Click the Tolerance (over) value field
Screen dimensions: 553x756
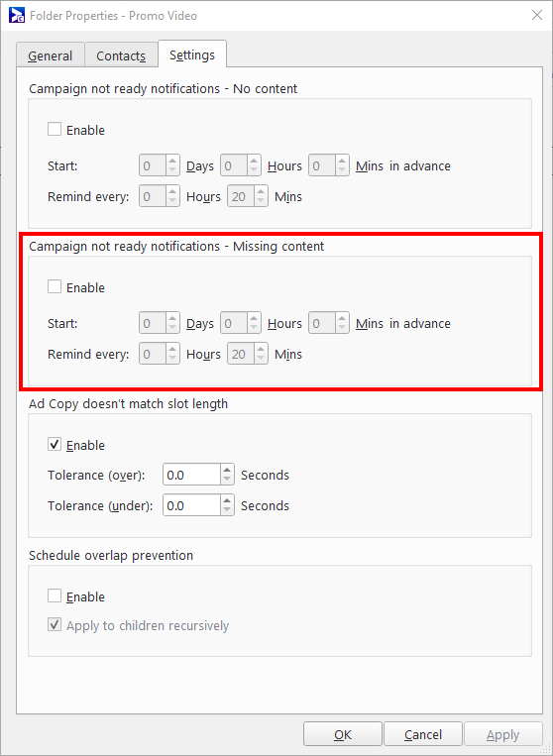coord(192,475)
